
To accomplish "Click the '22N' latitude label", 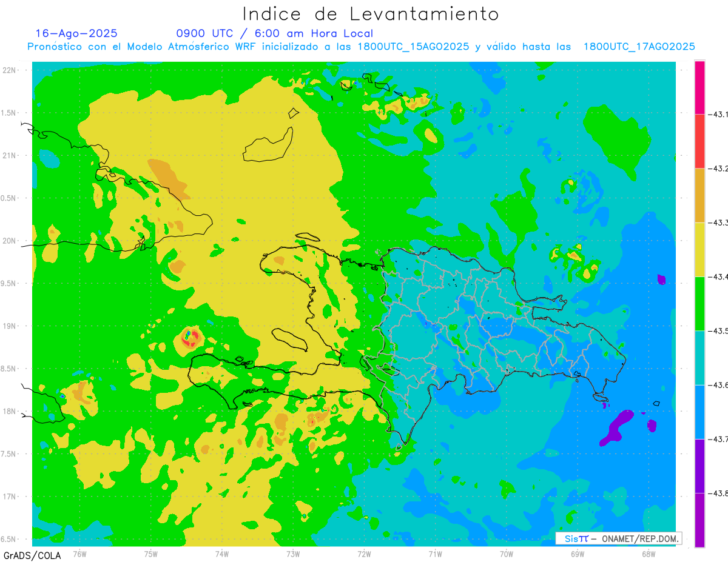I will (x=10, y=70).
